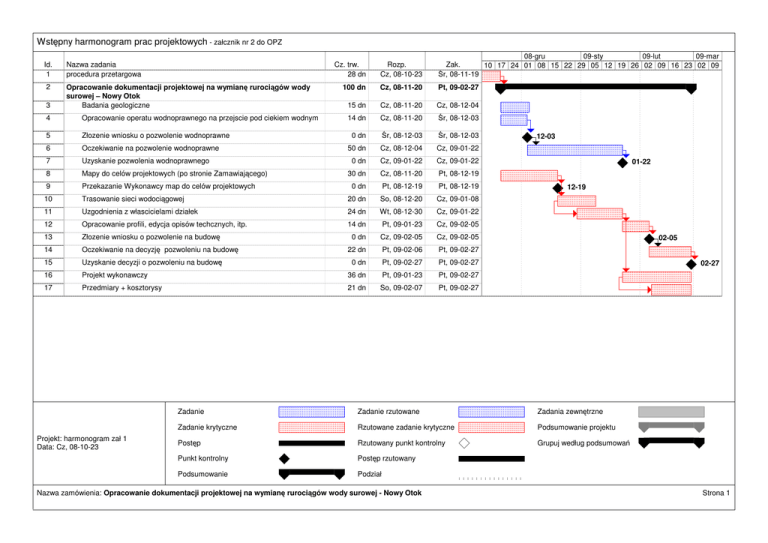Image resolution: width=768 pixels, height=543 pixels.
Task: Click the Punkt kontrolny legend diamond
Action: pyautogui.click(x=284, y=458)
